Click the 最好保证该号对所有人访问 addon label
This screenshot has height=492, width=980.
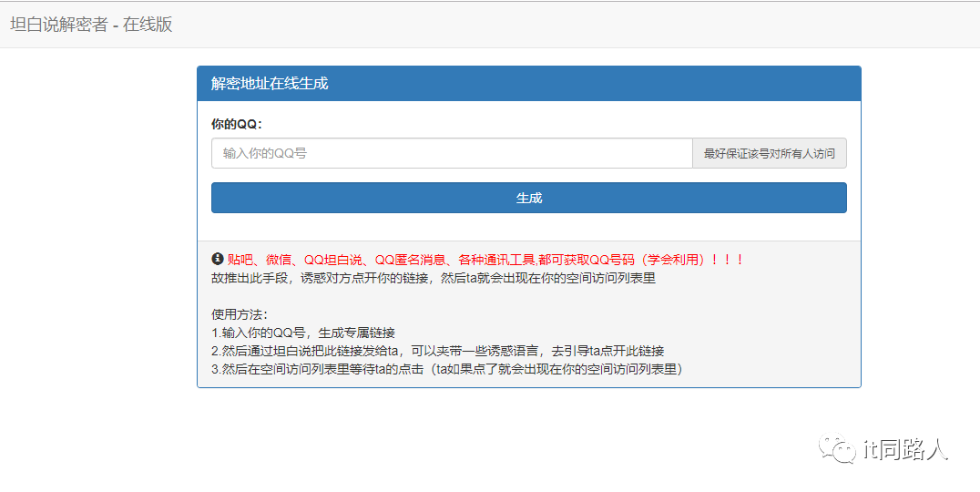click(770, 153)
